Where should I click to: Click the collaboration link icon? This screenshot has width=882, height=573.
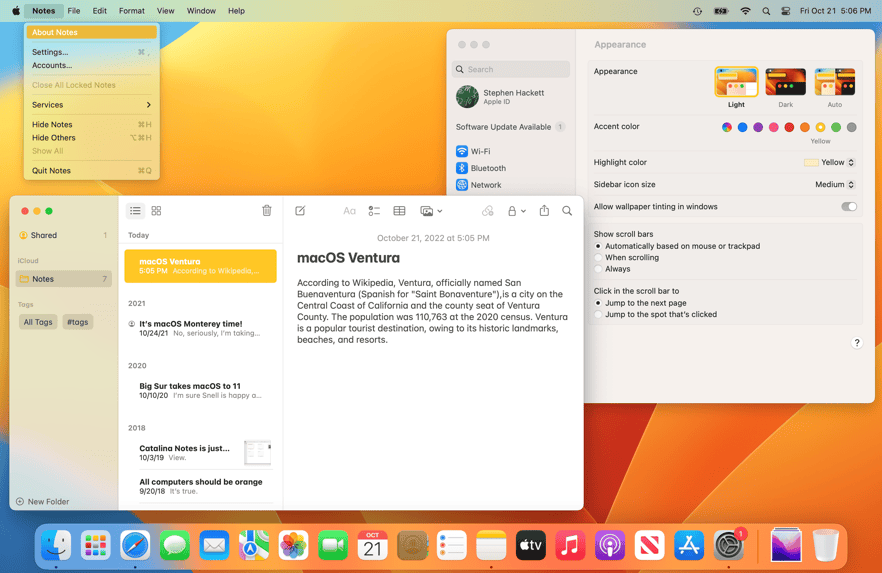(488, 211)
